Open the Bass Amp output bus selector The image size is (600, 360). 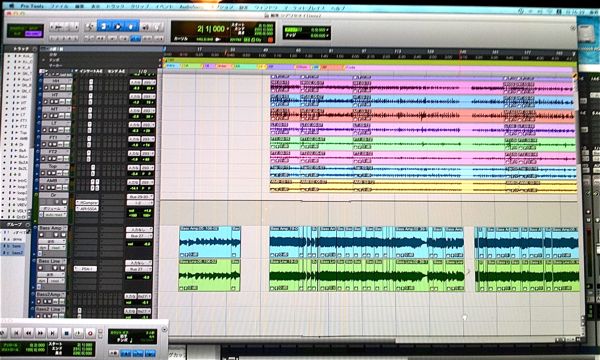[x=139, y=236]
